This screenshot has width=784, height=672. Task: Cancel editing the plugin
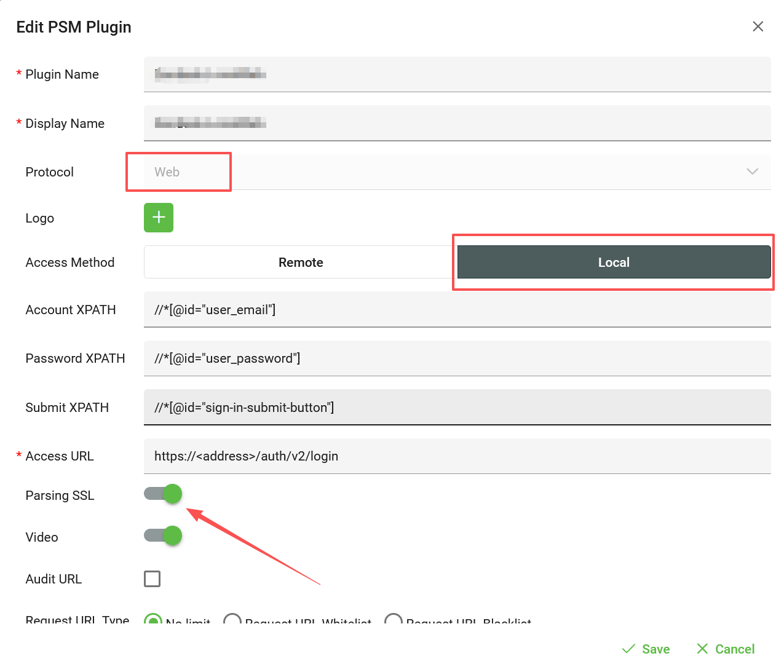726,649
